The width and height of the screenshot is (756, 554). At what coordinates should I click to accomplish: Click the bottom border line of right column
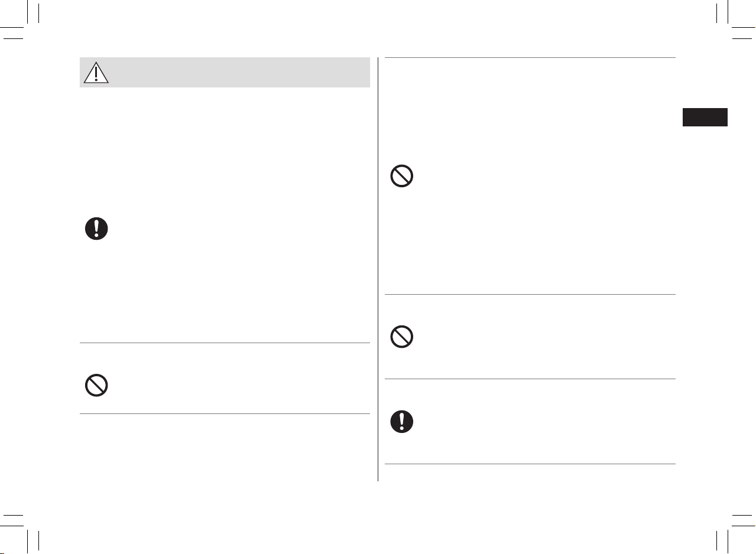(x=530, y=464)
